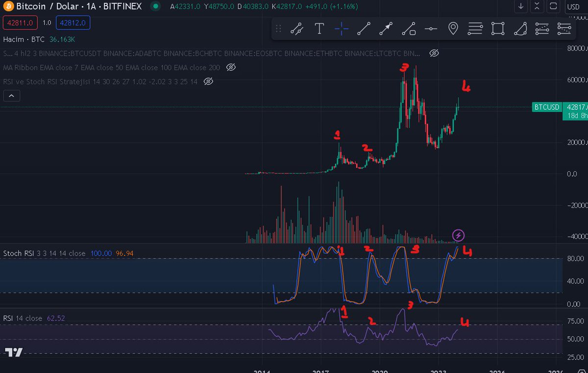Show the hidden BINANCE symbols indicator
This screenshot has height=373, width=588.
pyautogui.click(x=433, y=53)
